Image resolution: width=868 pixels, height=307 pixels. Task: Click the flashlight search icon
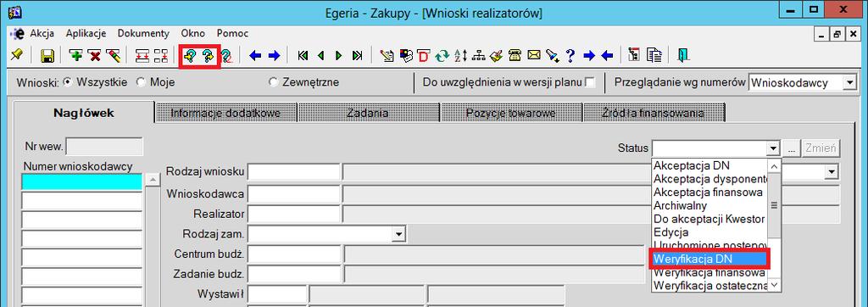click(x=552, y=55)
